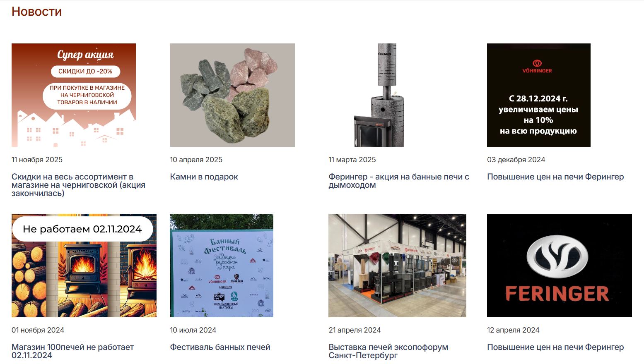Click the stove with chimney product image
The image size is (644, 364).
[379, 95]
